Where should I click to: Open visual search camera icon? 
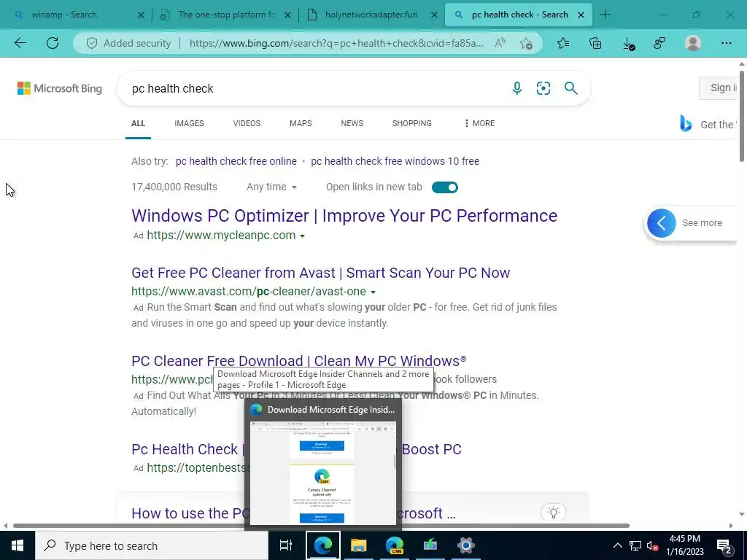tap(543, 88)
